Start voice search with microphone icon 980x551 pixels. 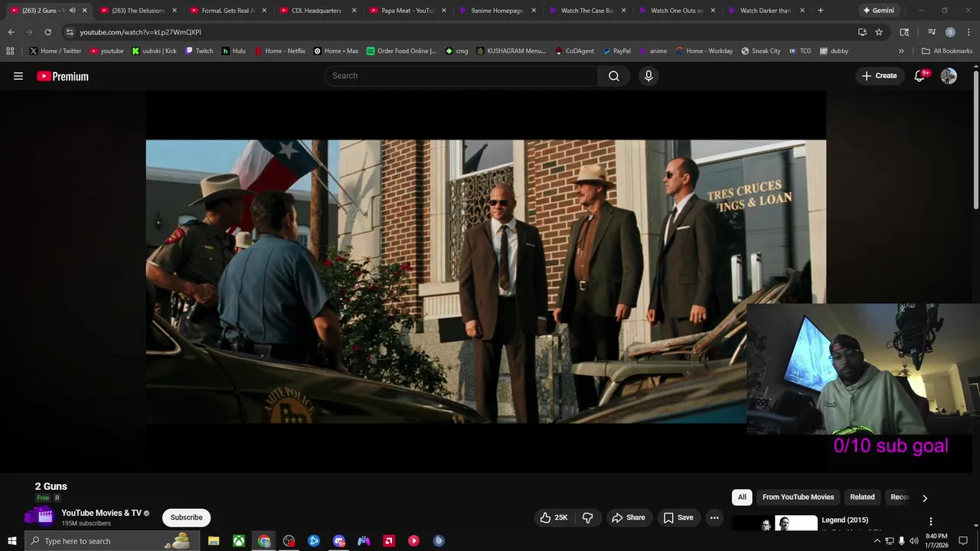648,76
